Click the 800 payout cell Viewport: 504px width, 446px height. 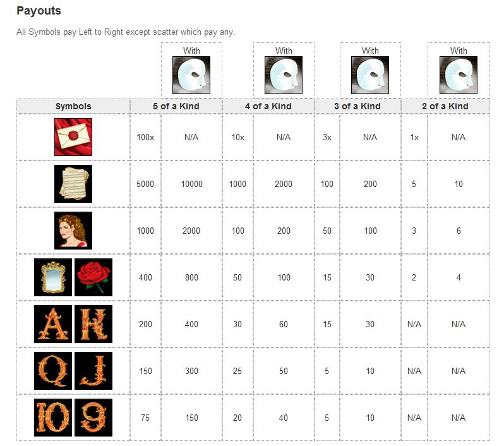pos(191,277)
